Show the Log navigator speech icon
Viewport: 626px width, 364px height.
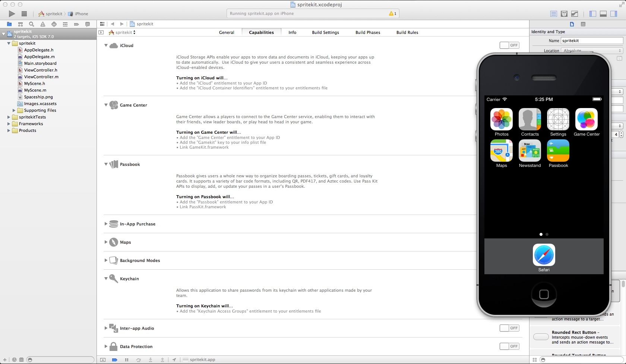tap(88, 24)
